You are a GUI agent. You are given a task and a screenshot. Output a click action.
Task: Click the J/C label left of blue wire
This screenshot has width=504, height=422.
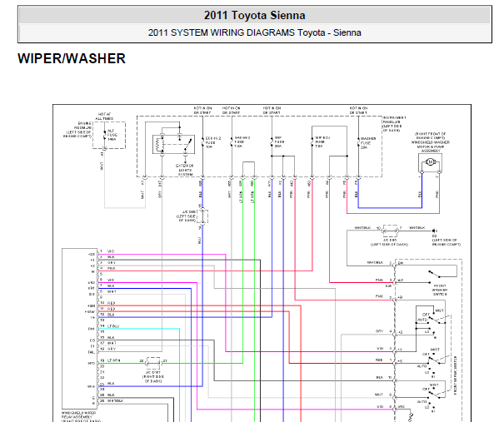(x=187, y=216)
